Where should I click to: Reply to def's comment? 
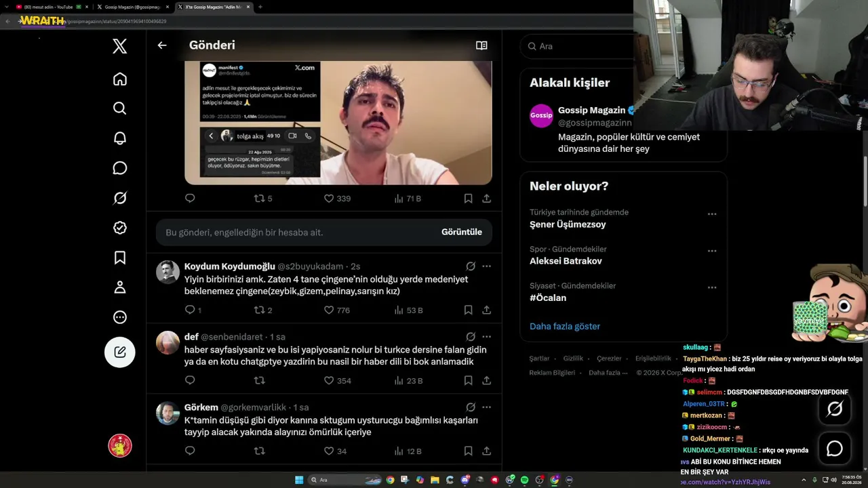[190, 381]
